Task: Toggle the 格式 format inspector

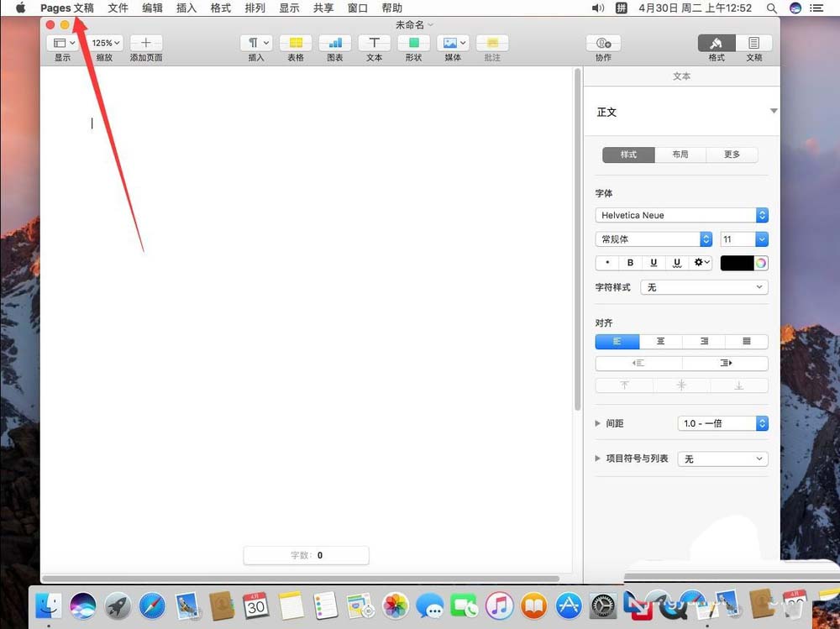Action: pyautogui.click(x=717, y=43)
